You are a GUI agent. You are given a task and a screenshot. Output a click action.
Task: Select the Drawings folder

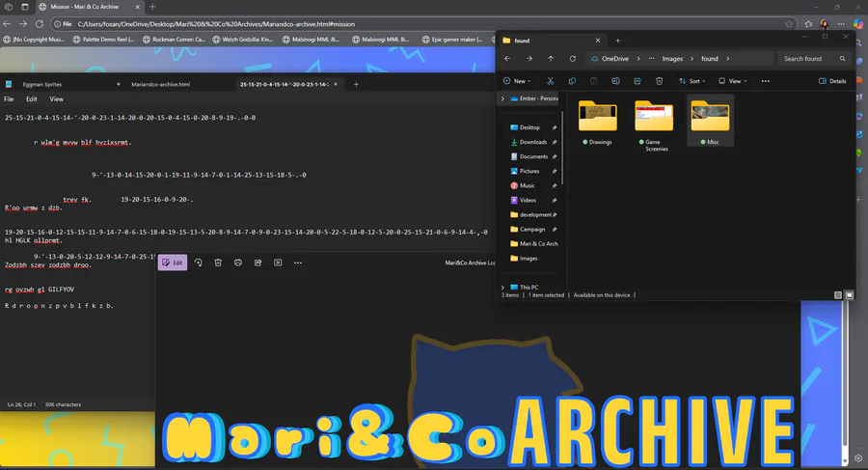tap(597, 122)
